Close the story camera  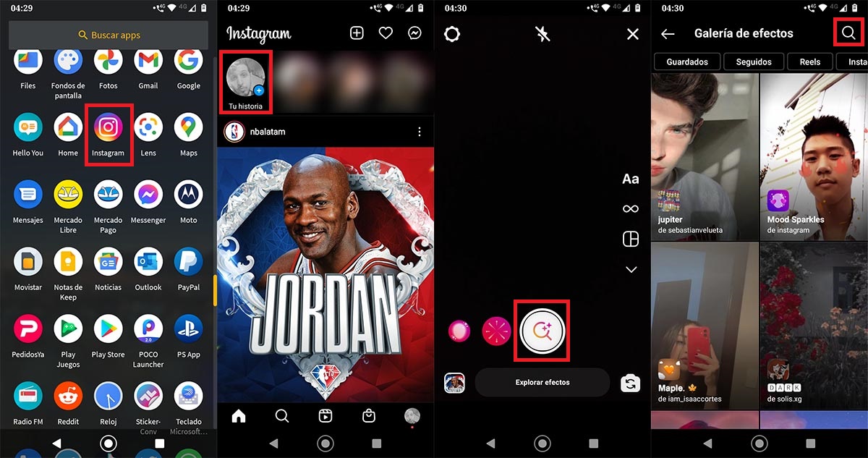[x=633, y=33]
